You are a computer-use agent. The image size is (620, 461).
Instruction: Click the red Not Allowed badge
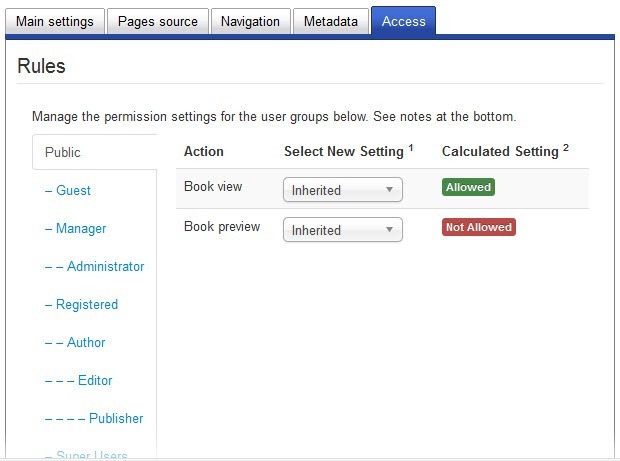[x=479, y=227]
